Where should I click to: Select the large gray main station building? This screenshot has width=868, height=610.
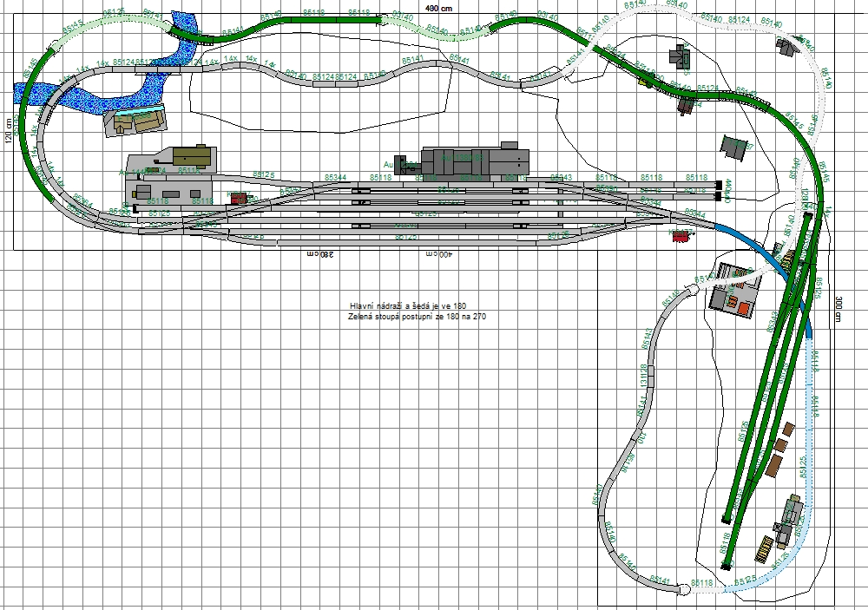tap(473, 162)
